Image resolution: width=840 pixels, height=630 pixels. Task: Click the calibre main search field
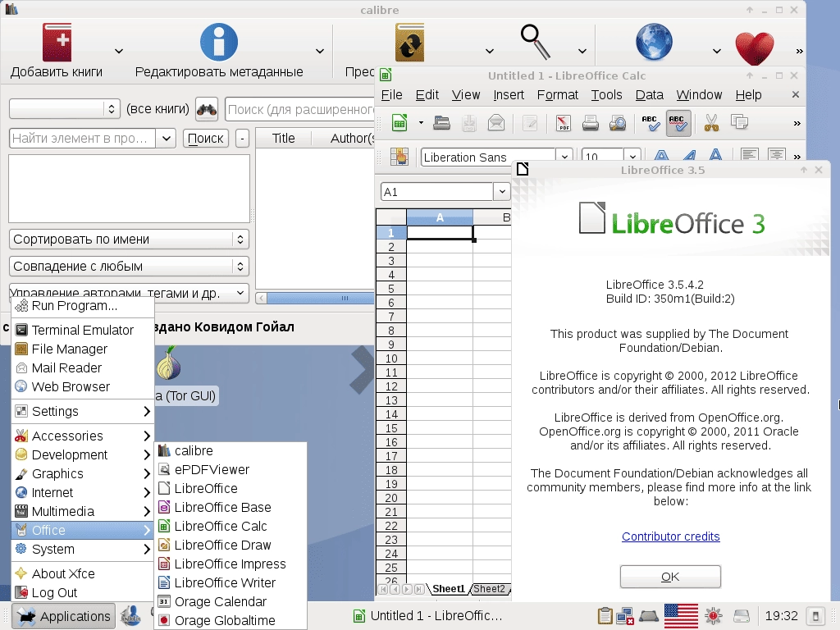(x=300, y=109)
